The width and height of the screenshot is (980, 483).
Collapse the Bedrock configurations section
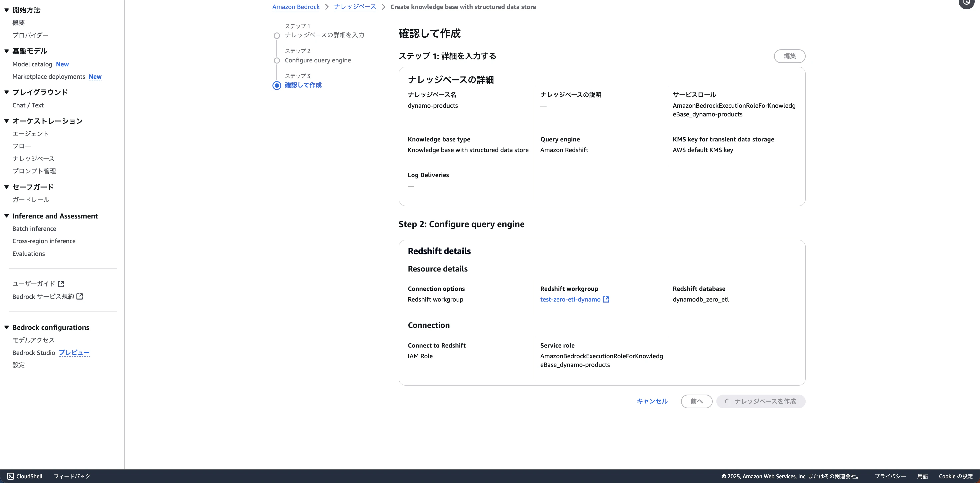(6, 327)
